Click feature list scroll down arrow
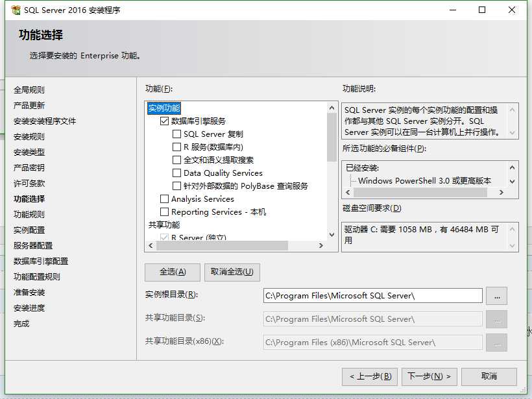Screen dimensions: 532x399 click(332, 234)
